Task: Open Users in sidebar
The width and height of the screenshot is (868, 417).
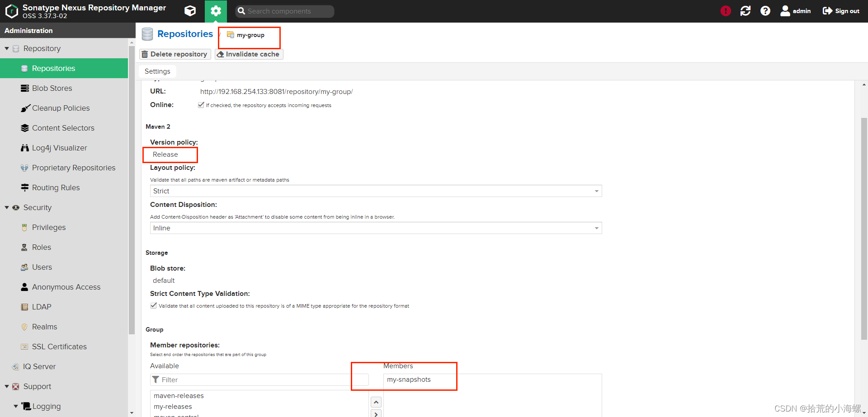Action: 64,267
